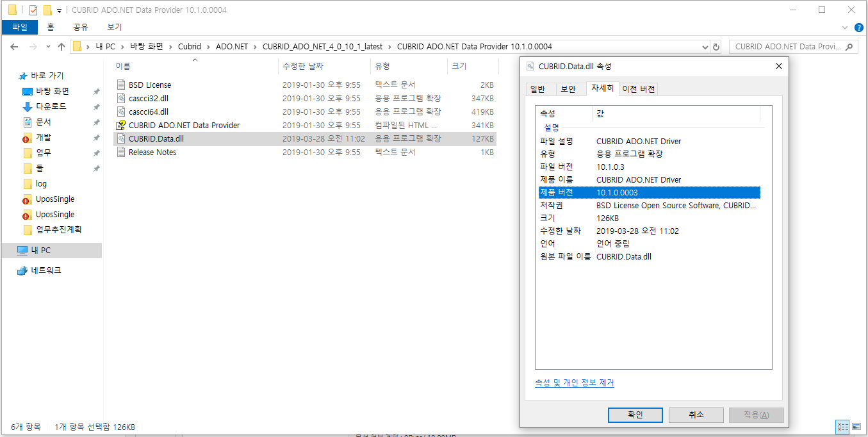Image resolution: width=868 pixels, height=437 pixels.
Task: Switch to large thumbnails view icon
Action: coord(856,427)
